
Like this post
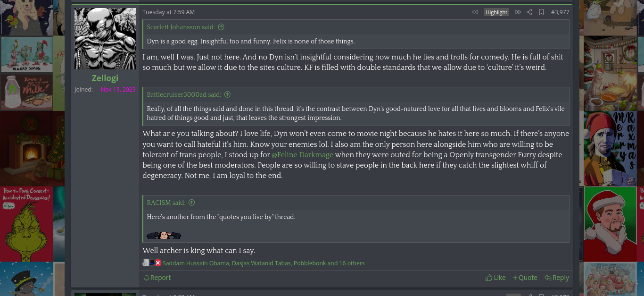point(495,278)
